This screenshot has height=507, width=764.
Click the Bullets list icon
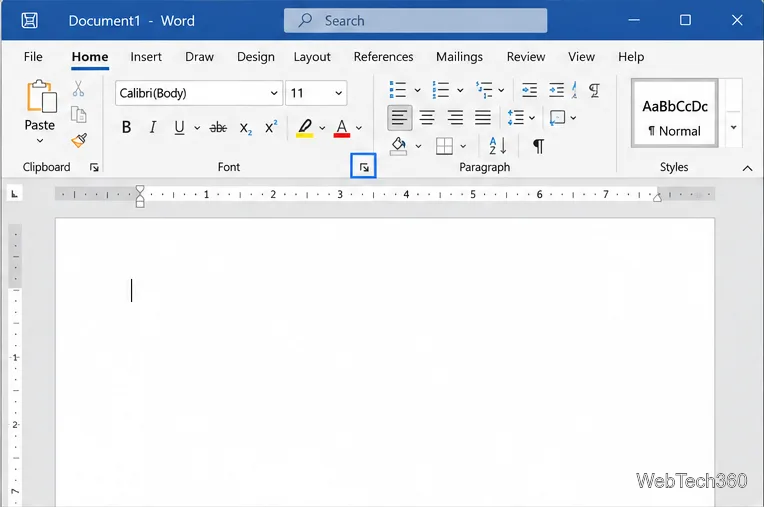(398, 90)
